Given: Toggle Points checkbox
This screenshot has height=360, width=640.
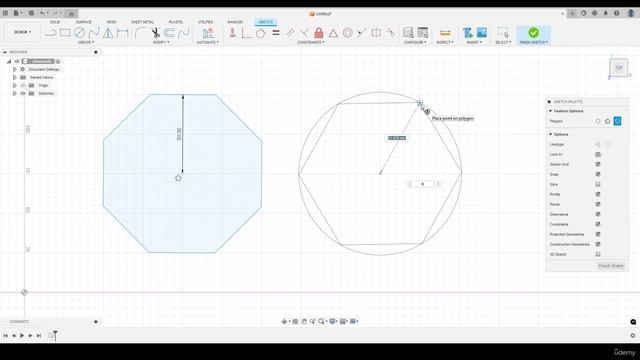Looking at the screenshot, I should click(x=598, y=204).
